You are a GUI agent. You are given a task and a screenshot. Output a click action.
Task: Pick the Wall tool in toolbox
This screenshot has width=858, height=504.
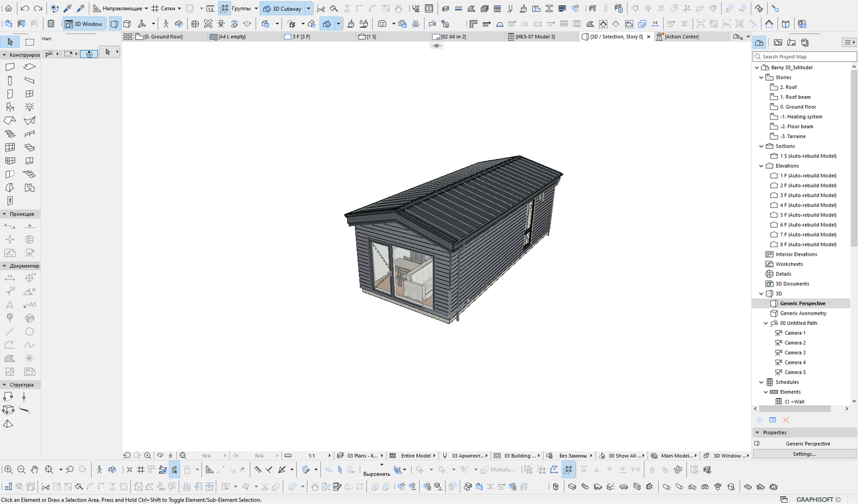pos(10,67)
